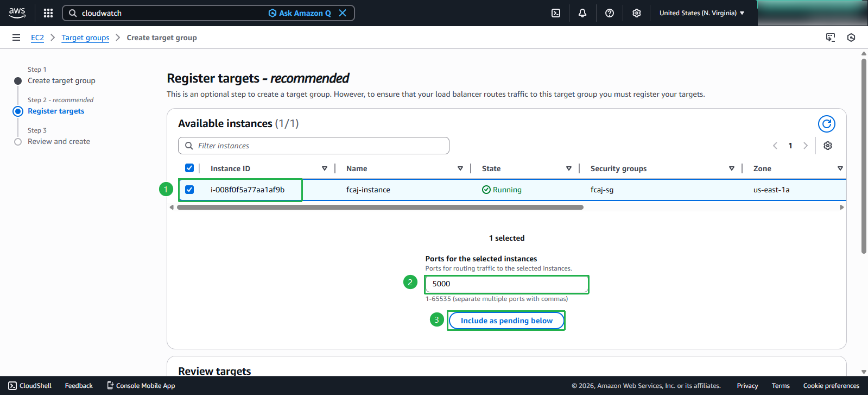Open Console Mobile App link
The image size is (868, 395).
coord(141,386)
